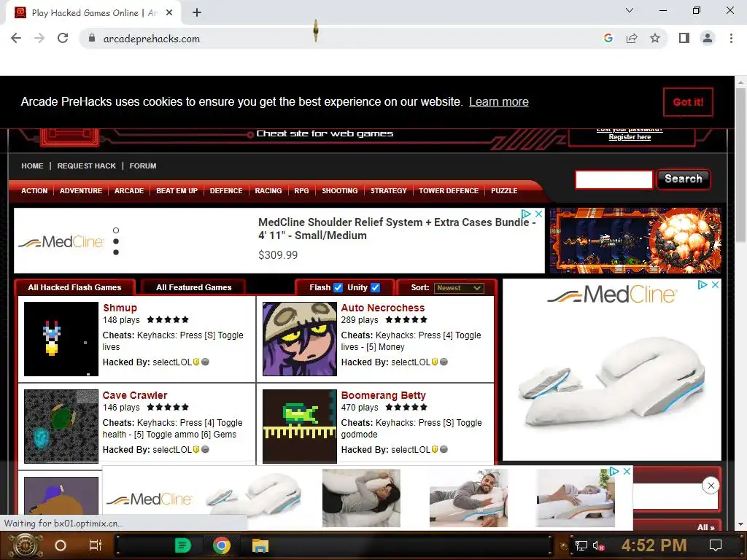This screenshot has width=747, height=560.
Task: Open the Cave Crawler game title
Action: point(135,396)
